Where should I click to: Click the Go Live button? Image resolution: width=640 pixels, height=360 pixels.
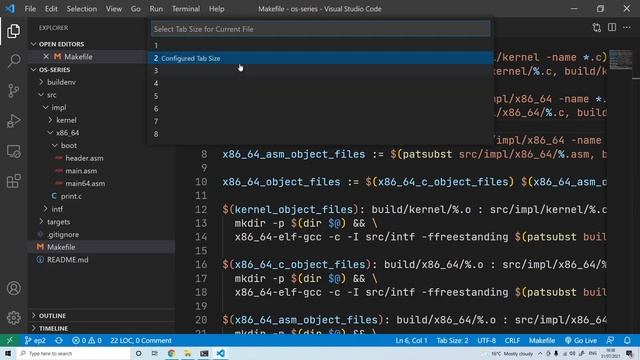pyautogui.click(x=581, y=340)
